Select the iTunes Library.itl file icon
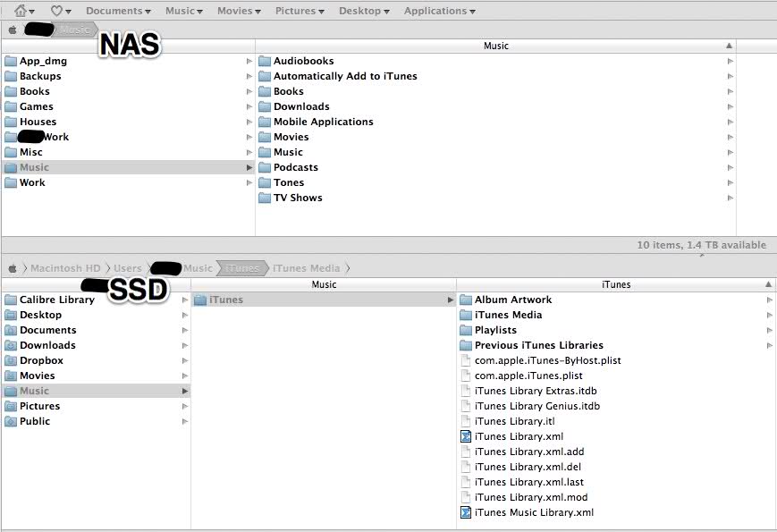 tap(466, 421)
